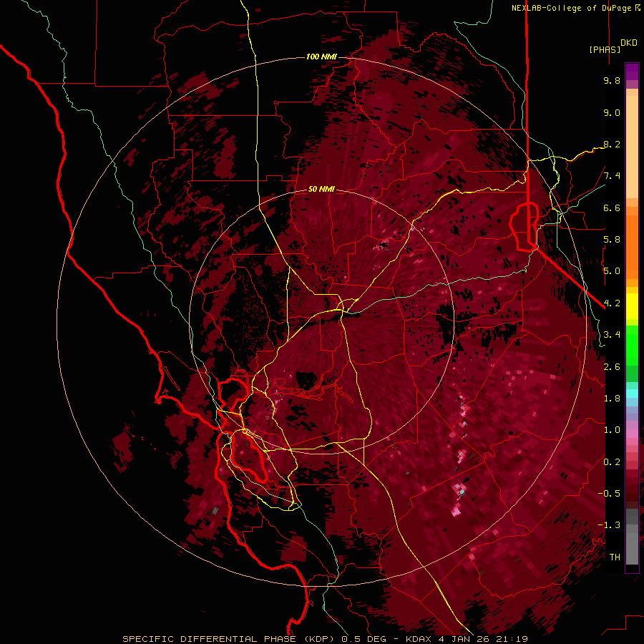Click the purple swatch at top of legend
The image size is (644, 644).
coord(632,72)
